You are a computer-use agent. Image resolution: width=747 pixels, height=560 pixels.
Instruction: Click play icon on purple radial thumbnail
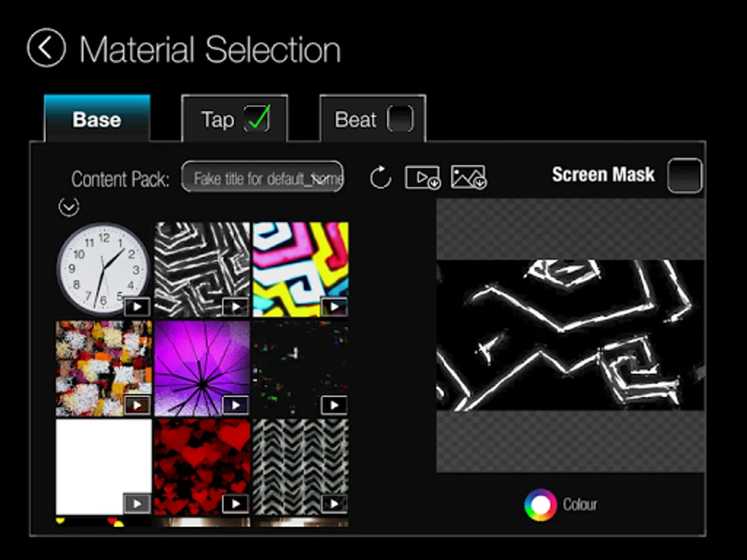click(236, 405)
